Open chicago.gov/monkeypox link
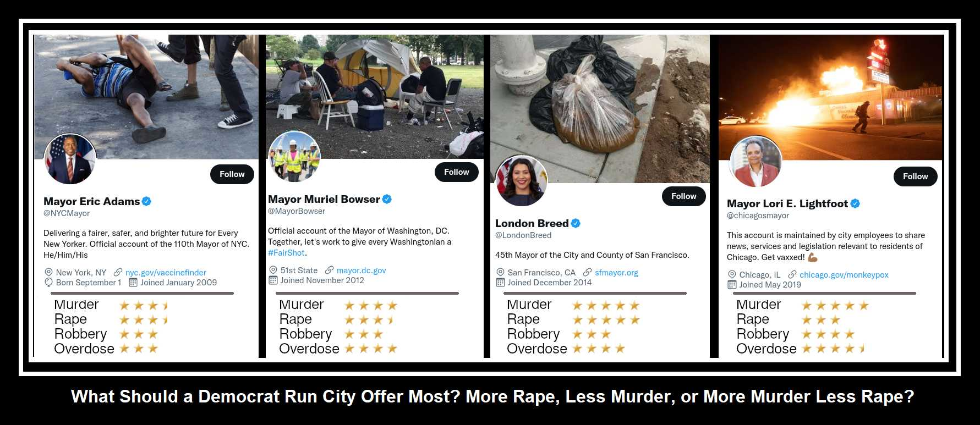Image resolution: width=980 pixels, height=425 pixels. (844, 275)
